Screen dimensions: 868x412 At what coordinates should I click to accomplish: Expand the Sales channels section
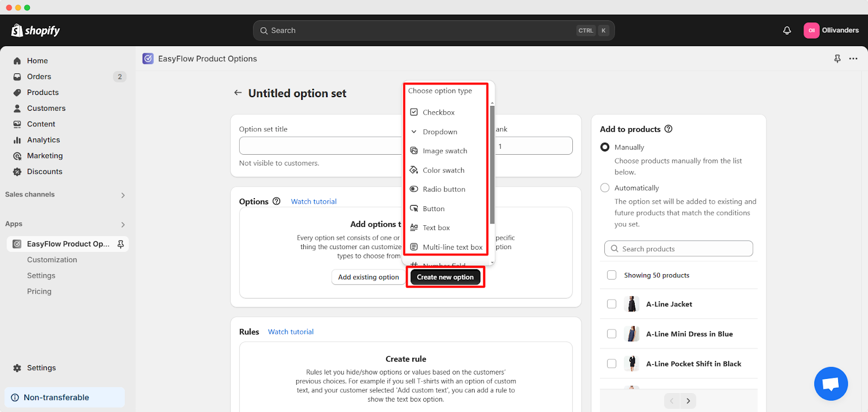pyautogui.click(x=123, y=195)
